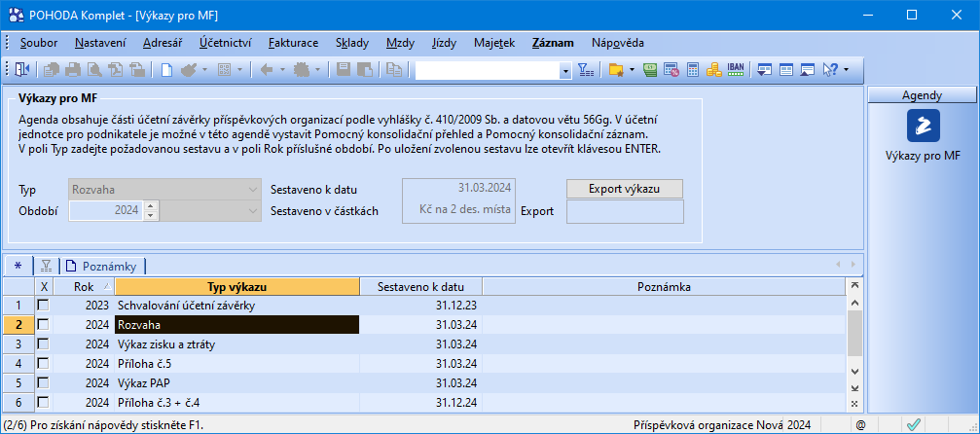Click the toolbar search input field
980x434 pixels.
coord(489,71)
